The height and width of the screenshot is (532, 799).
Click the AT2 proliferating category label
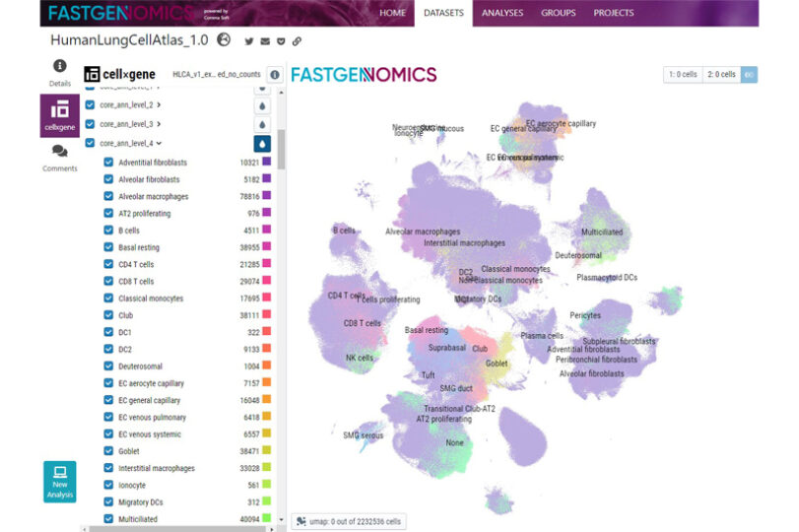click(x=144, y=214)
